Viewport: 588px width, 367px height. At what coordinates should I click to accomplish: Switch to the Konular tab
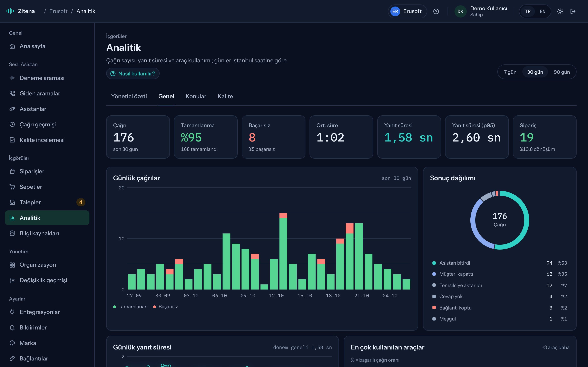[196, 96]
